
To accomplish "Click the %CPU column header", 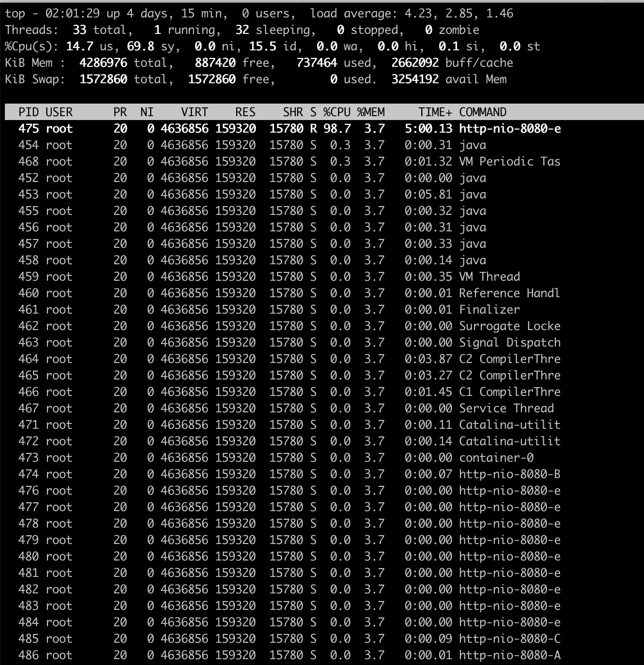I will [x=337, y=112].
